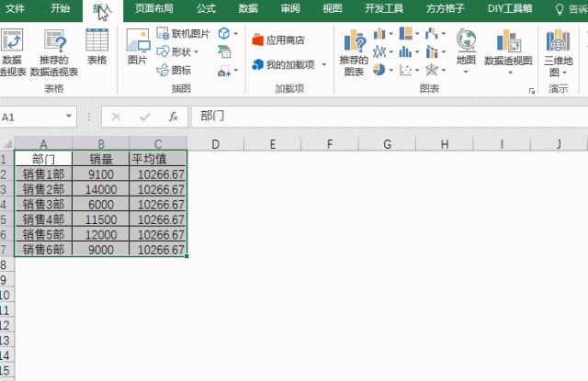Insert a hierarchy treemap chart
The height and width of the screenshot is (381, 588).
click(406, 34)
